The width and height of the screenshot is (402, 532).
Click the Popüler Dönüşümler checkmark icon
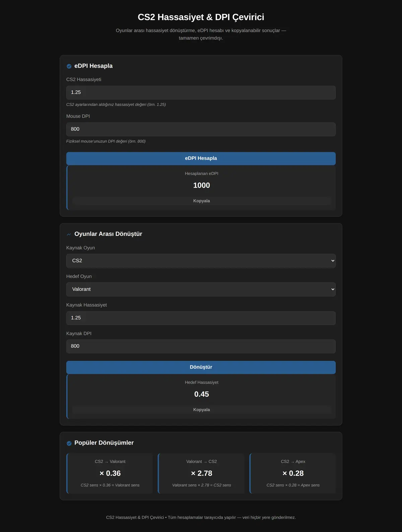69,443
